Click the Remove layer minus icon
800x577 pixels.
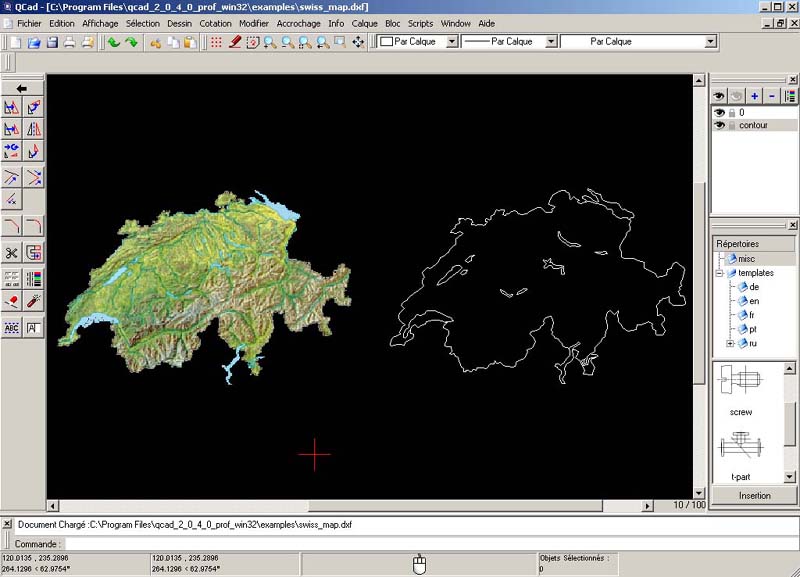click(x=773, y=96)
